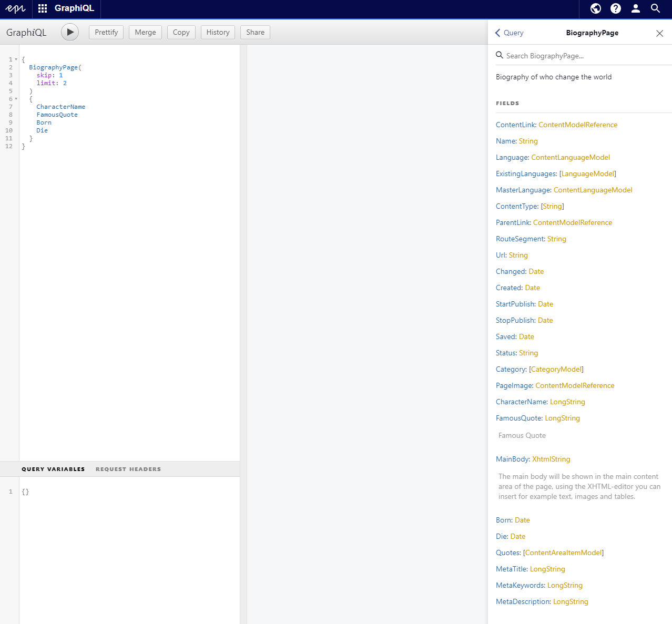Open the GraphiQL title tab
672x624 pixels.
click(74, 8)
